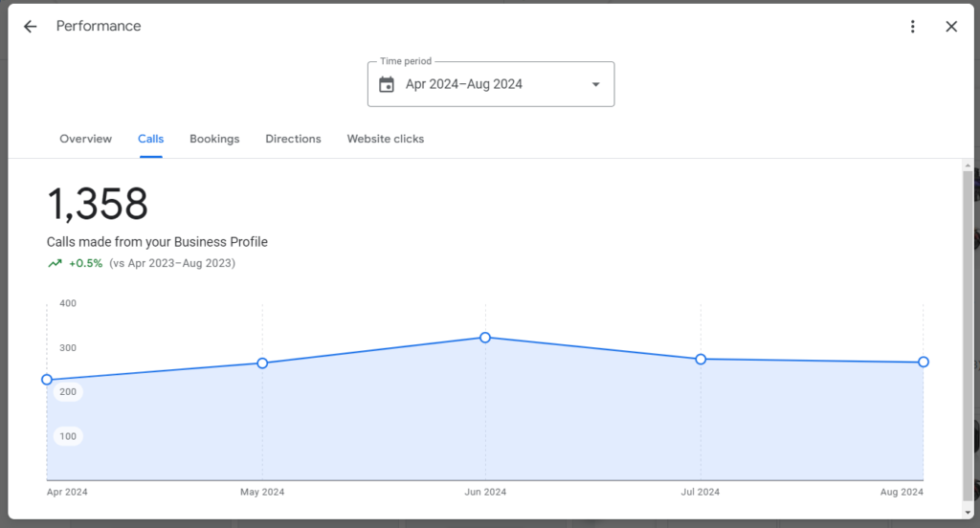
Task: Go to the Directions tab
Action: click(x=293, y=139)
